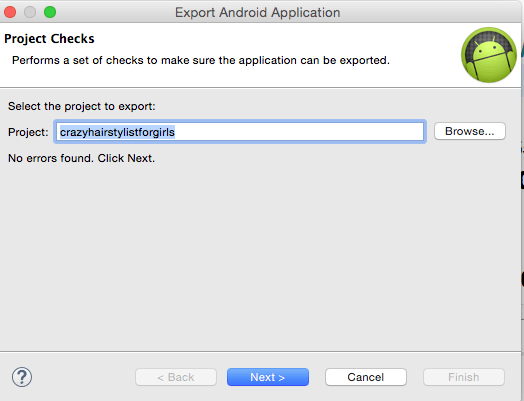
Task: Click the green Android robot logo
Action: (489, 55)
